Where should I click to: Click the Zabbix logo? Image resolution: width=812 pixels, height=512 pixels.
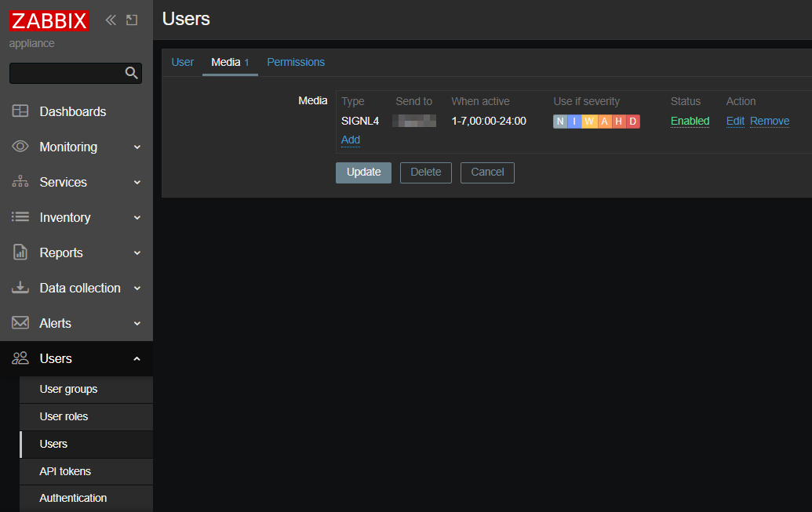click(49, 20)
